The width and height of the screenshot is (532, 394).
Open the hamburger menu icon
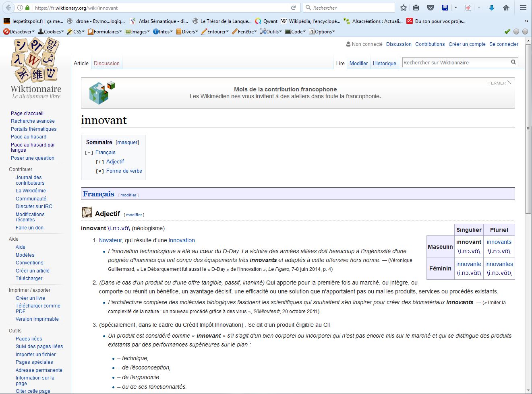click(523, 8)
